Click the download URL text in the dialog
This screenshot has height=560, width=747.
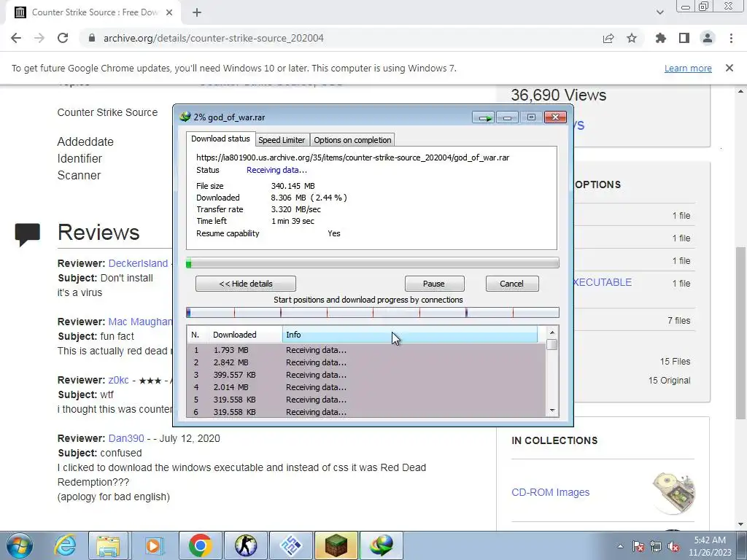coord(352,157)
